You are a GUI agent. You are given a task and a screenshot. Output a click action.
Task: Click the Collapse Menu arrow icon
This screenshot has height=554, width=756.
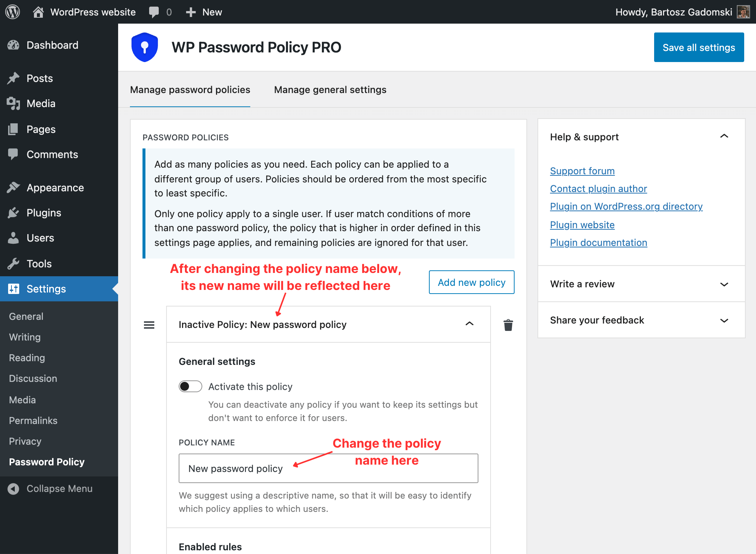click(13, 489)
